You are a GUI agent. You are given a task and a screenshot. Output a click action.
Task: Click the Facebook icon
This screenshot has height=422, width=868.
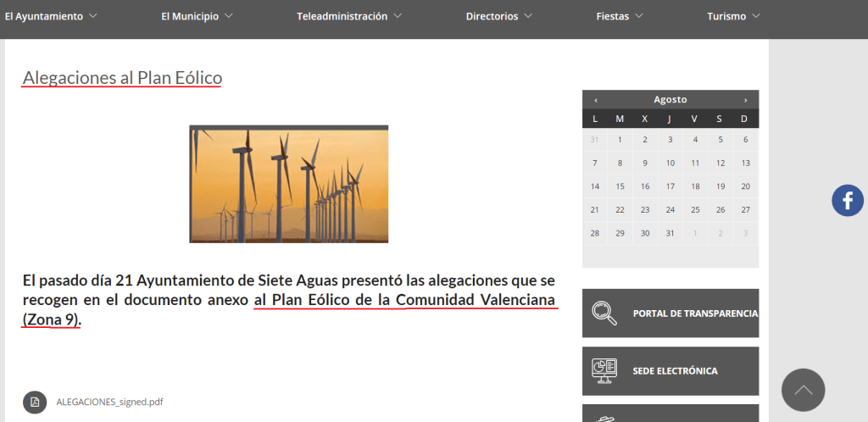847,201
